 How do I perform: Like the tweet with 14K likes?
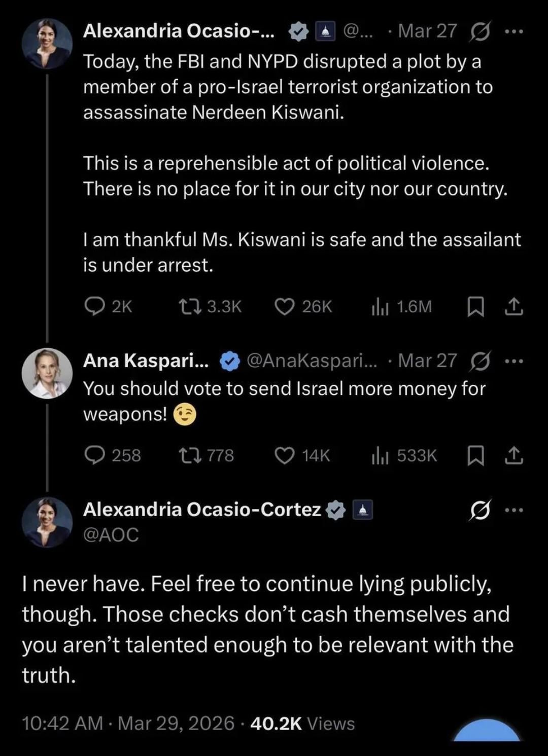tap(285, 455)
